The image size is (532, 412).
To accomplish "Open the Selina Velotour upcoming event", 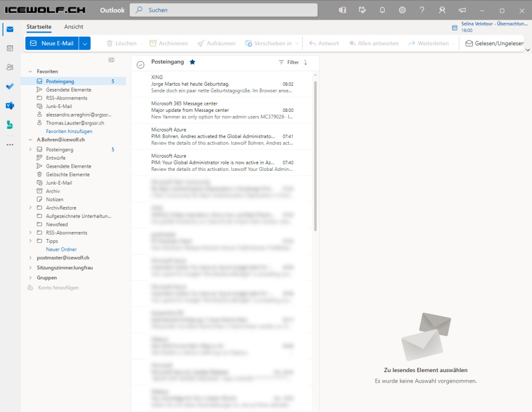I will tap(494, 27).
